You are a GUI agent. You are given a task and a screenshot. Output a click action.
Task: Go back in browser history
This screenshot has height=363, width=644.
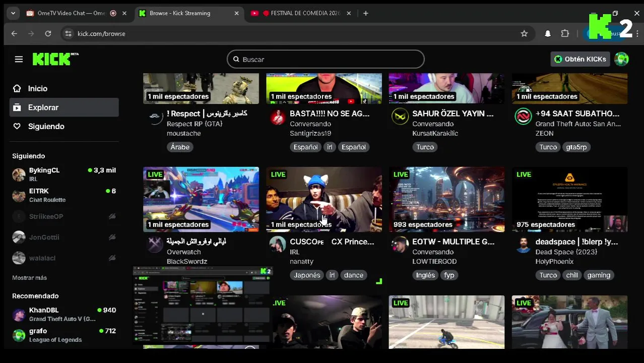pos(14,33)
